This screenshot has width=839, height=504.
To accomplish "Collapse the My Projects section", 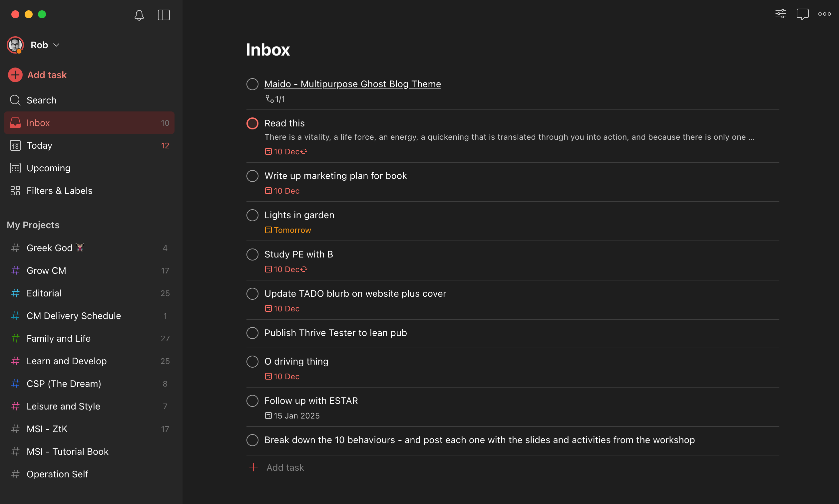I will (33, 225).
